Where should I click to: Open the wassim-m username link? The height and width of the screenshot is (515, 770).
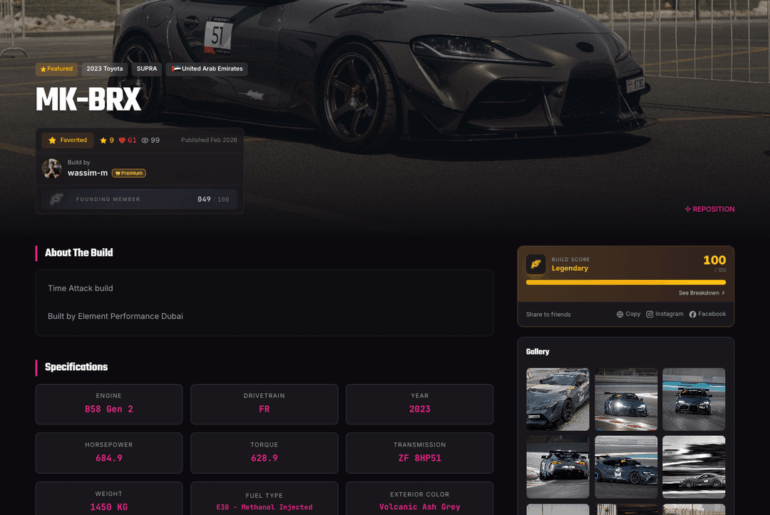(x=87, y=173)
